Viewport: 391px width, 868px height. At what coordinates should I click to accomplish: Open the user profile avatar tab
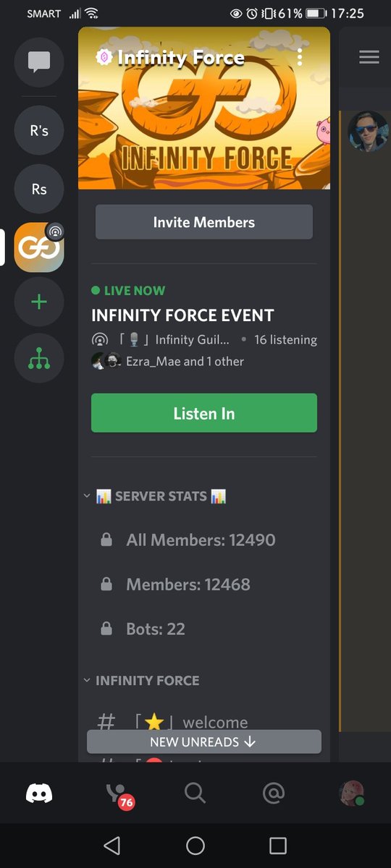[351, 793]
